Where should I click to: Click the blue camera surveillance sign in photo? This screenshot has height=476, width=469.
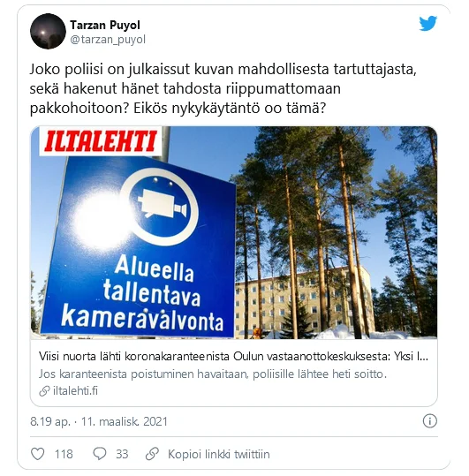[140, 246]
